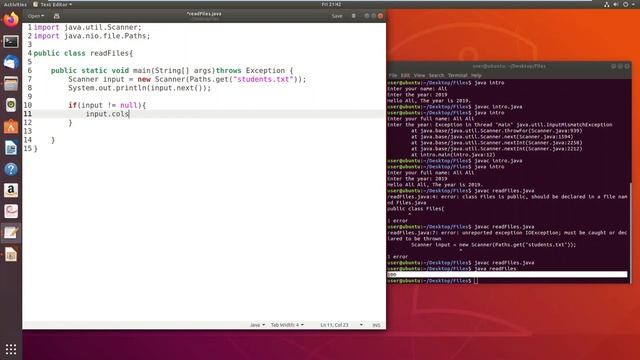Close the text editor window
Image resolution: width=640 pixels, height=360 pixels.
click(x=380, y=16)
